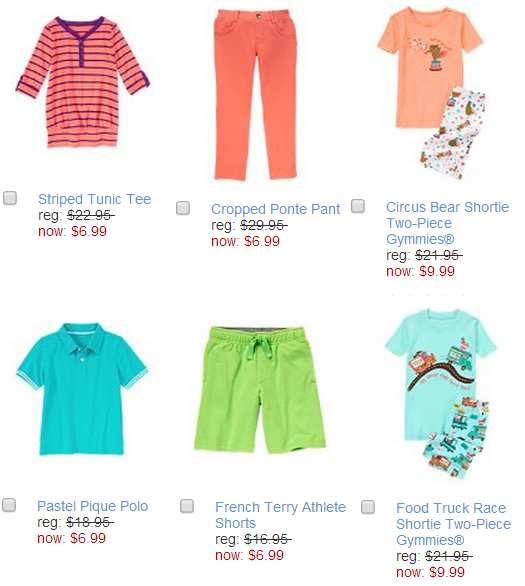The height and width of the screenshot is (586, 525).
Task: View the food truck pajama set image
Action: 442,395
